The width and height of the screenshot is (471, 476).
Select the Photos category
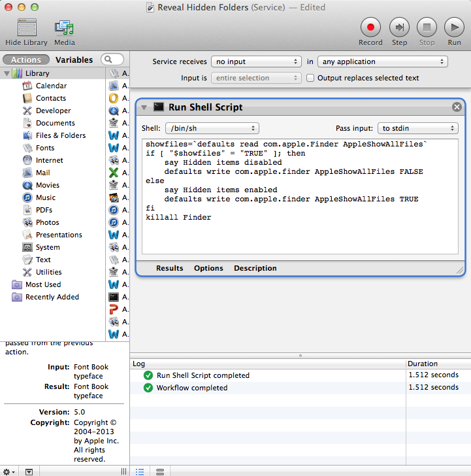47,223
